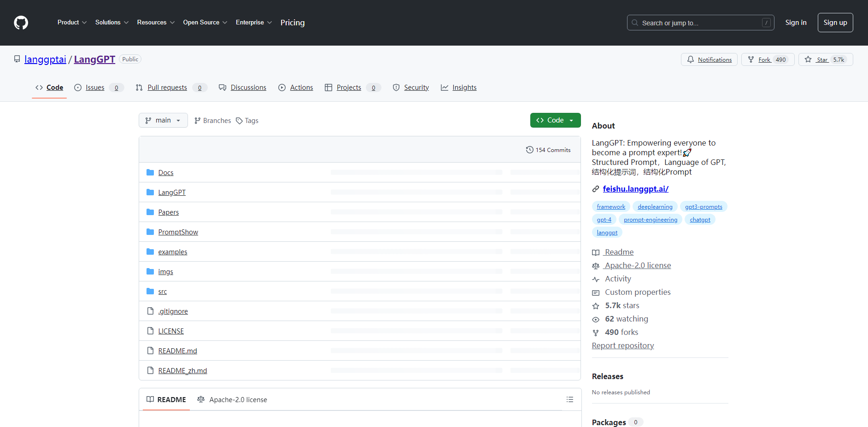Open the green Code dropdown button

[555, 120]
